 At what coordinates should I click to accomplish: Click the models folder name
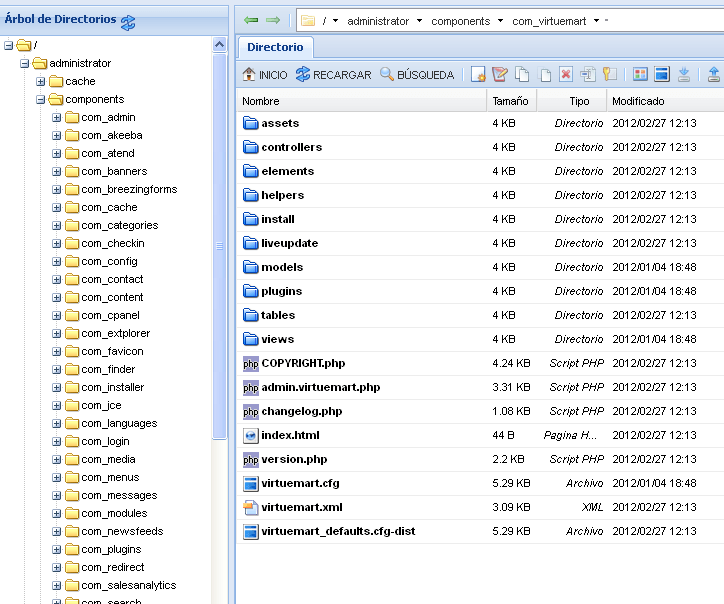282,267
